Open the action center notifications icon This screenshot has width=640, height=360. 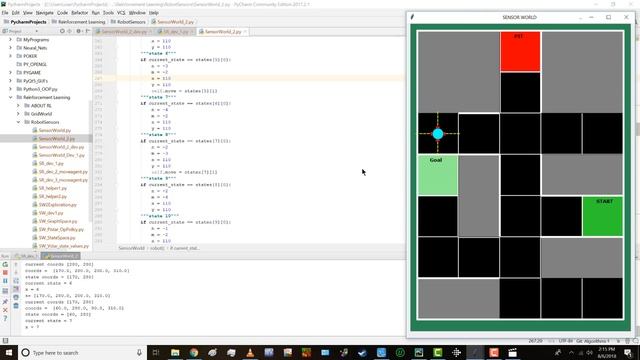pos(628,353)
